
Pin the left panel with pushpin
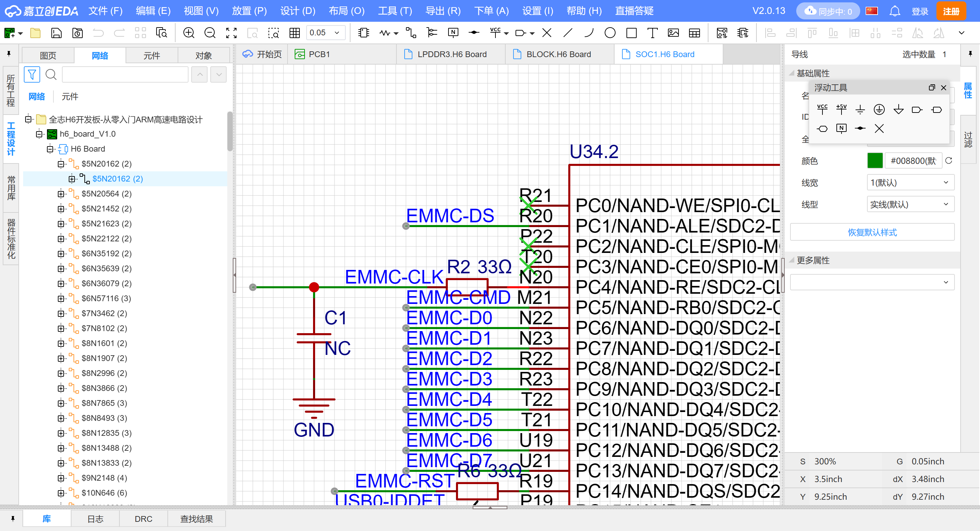tap(9, 54)
